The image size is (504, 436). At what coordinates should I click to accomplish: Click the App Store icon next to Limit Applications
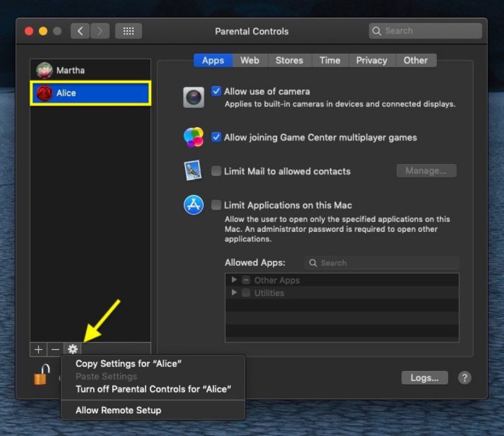[193, 205]
